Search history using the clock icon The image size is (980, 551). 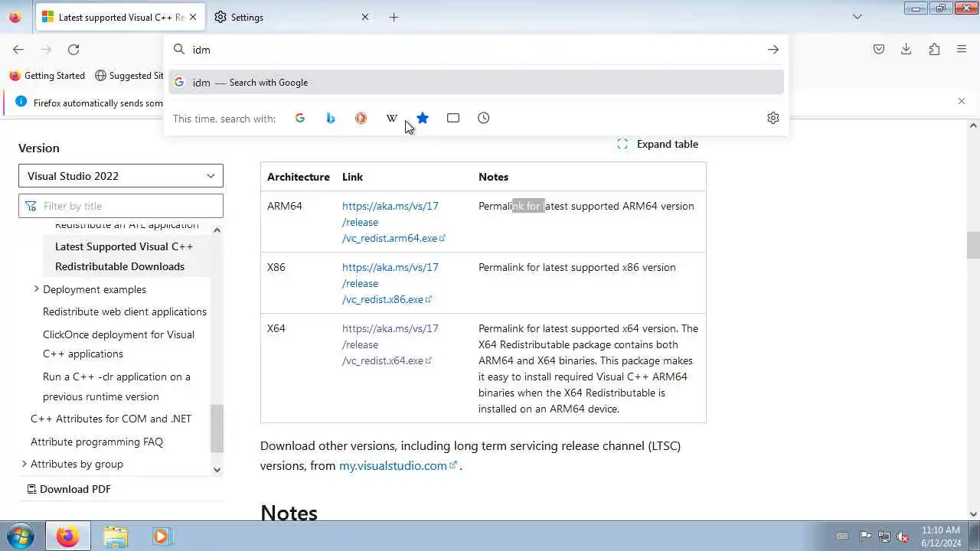coord(484,118)
